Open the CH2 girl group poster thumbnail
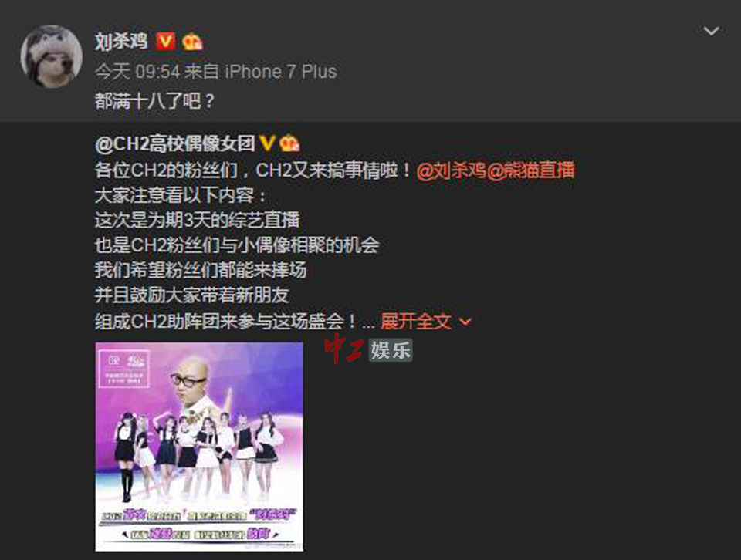Screen dimensions: 741x560 tap(199, 447)
